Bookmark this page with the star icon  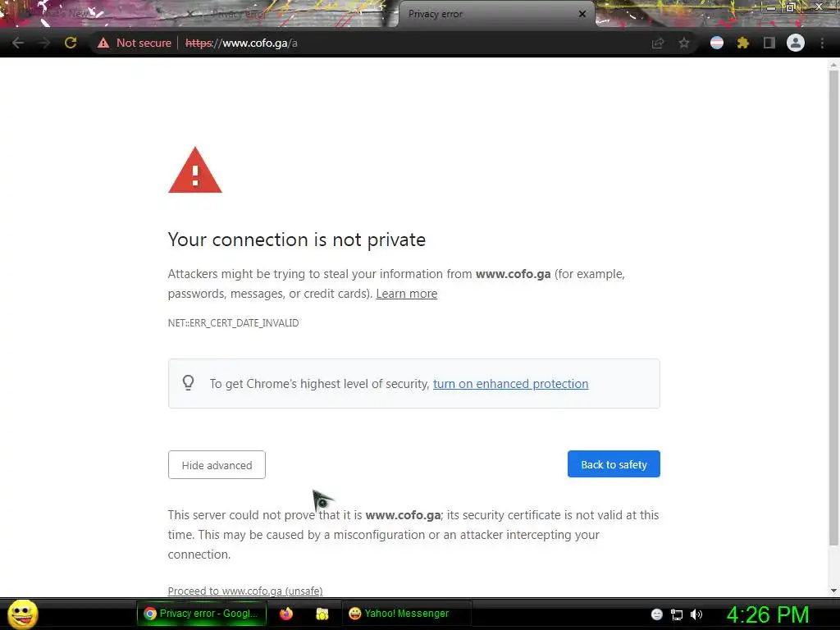684,43
